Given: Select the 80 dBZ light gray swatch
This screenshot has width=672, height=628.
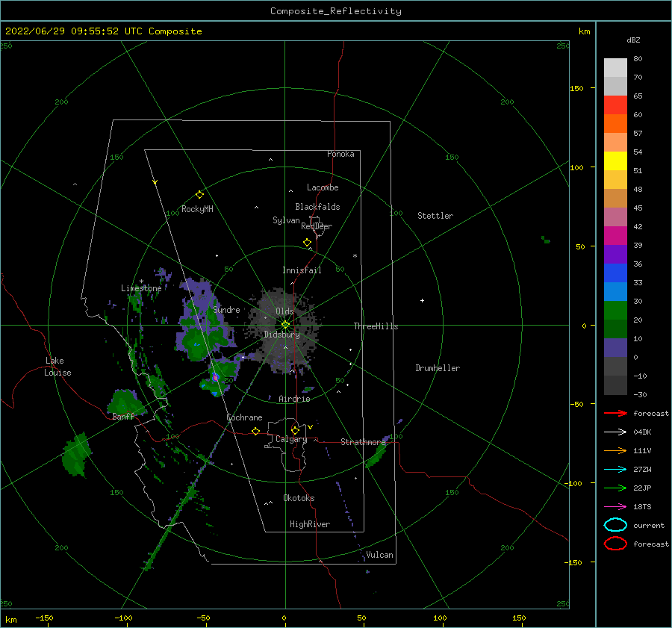Looking at the screenshot, I should click(x=615, y=67).
